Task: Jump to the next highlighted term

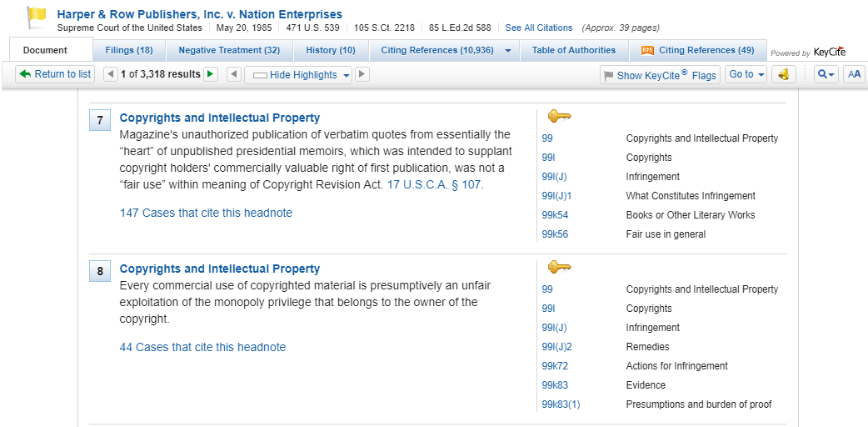Action: pos(362,74)
